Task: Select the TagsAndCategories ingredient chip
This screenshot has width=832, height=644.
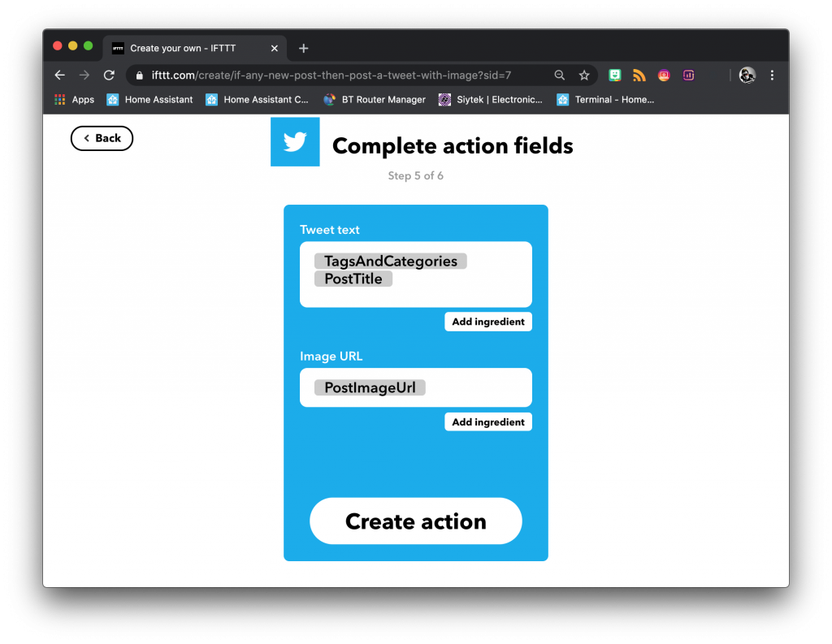Action: 391,261
